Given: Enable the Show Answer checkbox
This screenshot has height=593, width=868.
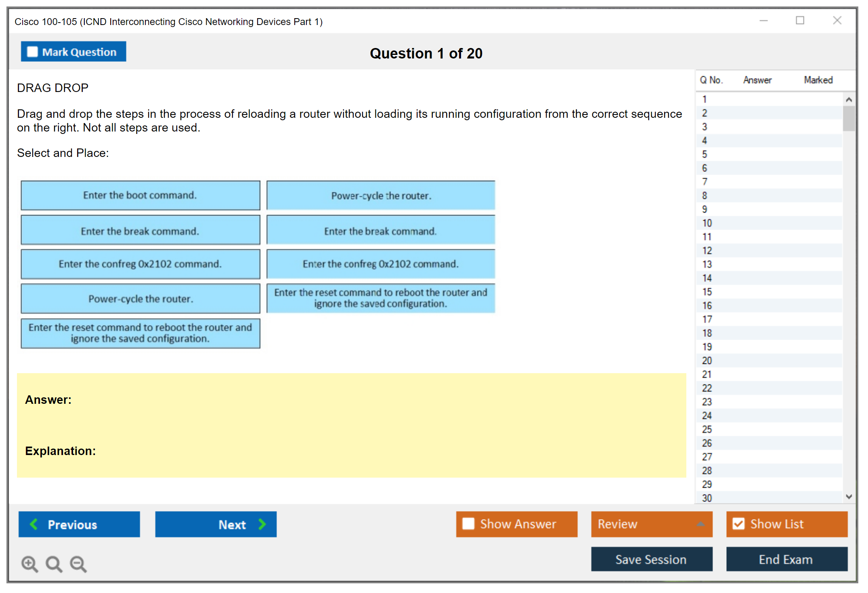Looking at the screenshot, I should pos(468,524).
